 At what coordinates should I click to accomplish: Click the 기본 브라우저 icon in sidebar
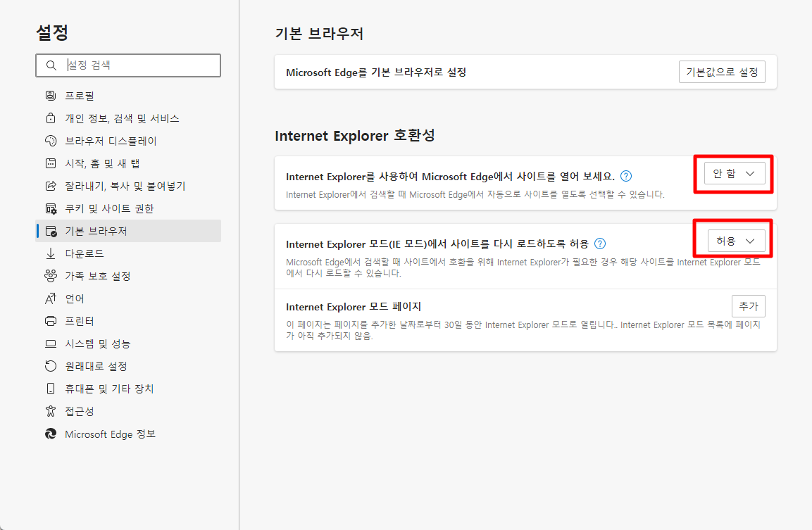point(51,231)
